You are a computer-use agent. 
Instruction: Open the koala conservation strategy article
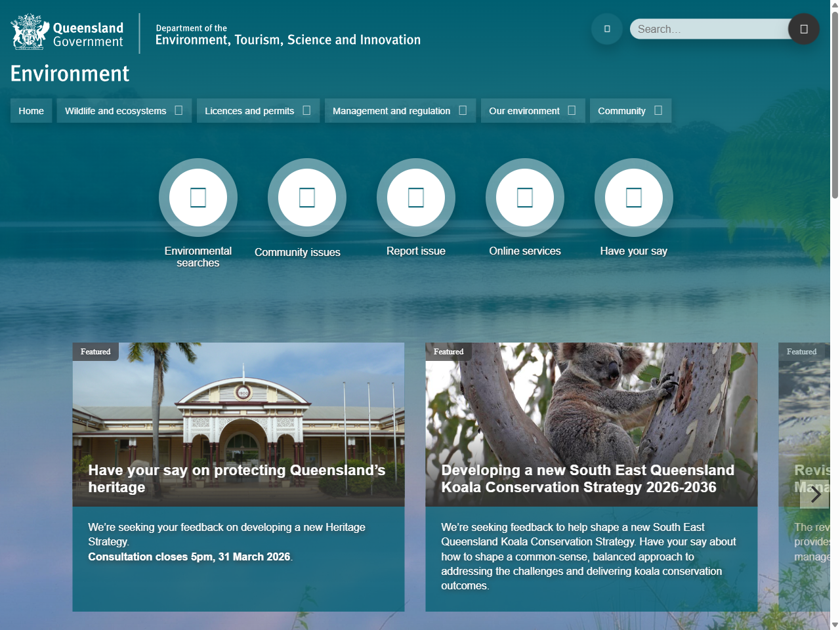(587, 479)
